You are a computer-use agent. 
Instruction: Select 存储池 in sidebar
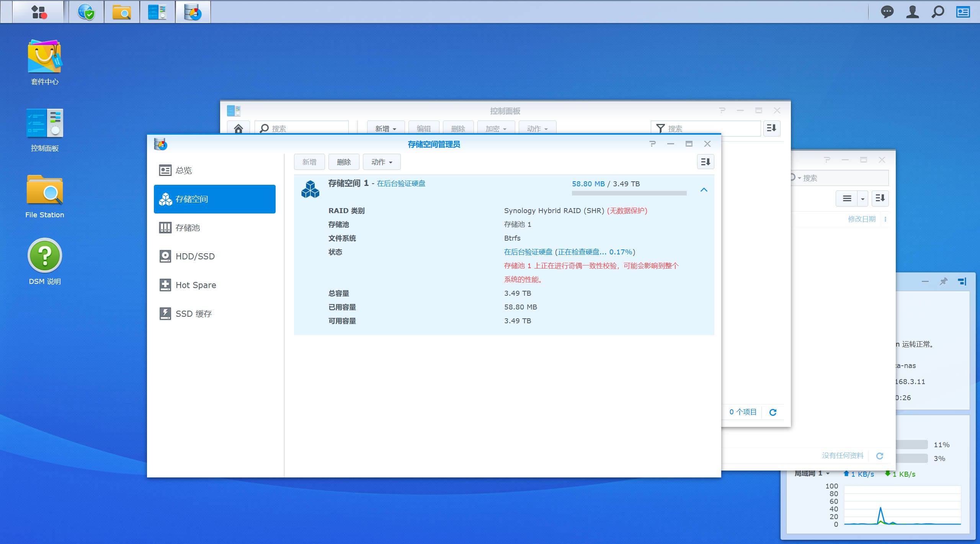215,228
